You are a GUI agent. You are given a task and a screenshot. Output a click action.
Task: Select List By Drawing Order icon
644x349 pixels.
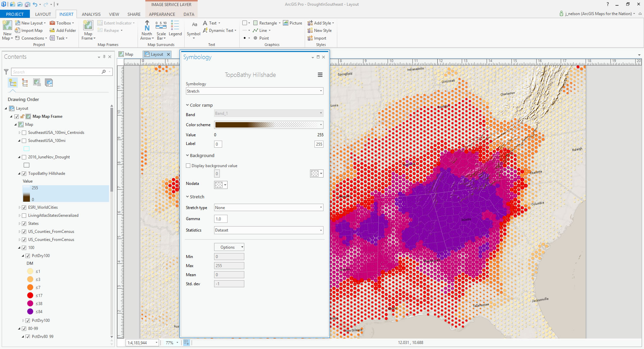(13, 83)
